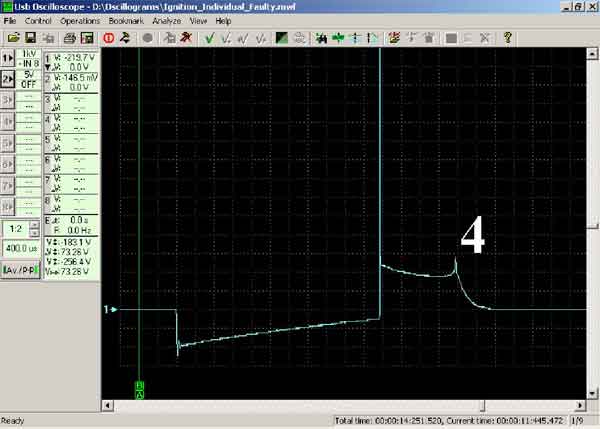Click channel 1 range 1kV IN 8 label

[x=29, y=59]
